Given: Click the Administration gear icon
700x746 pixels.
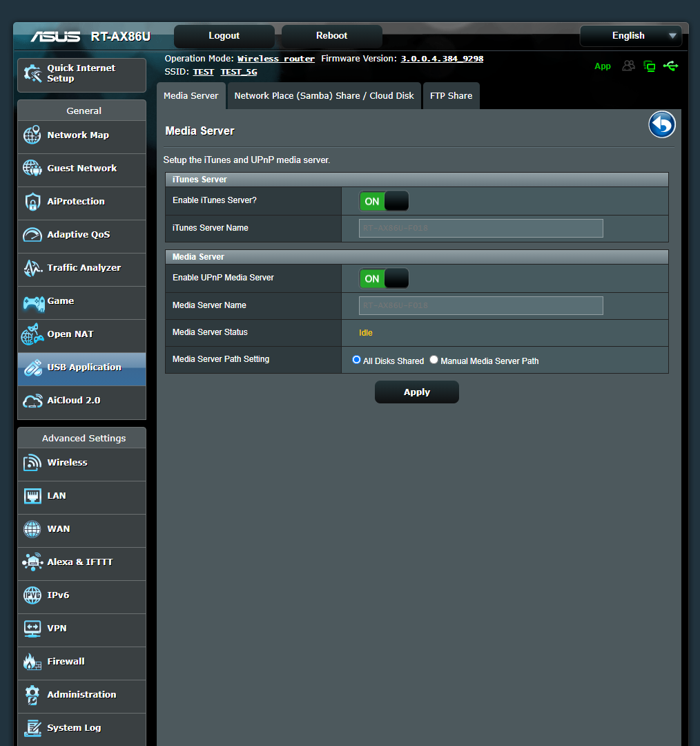Looking at the screenshot, I should (32, 695).
